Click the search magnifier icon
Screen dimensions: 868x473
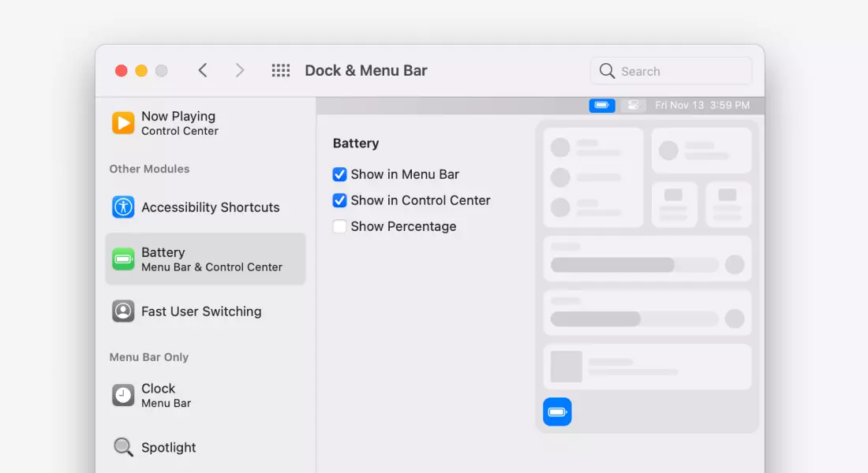click(x=608, y=71)
